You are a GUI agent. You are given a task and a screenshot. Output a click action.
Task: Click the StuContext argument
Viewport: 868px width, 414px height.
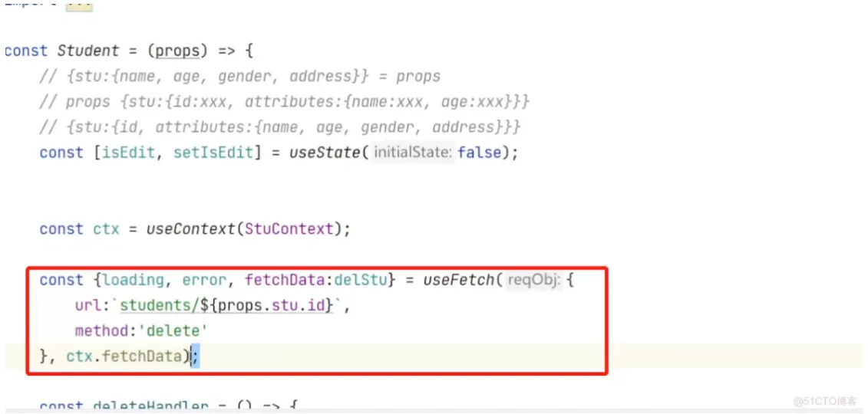(x=289, y=228)
